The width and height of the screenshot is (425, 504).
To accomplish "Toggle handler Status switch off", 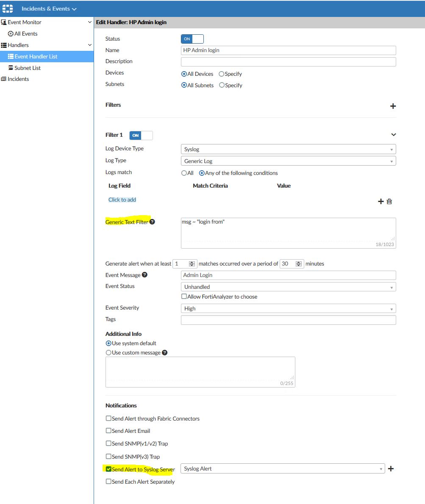I will (192, 39).
